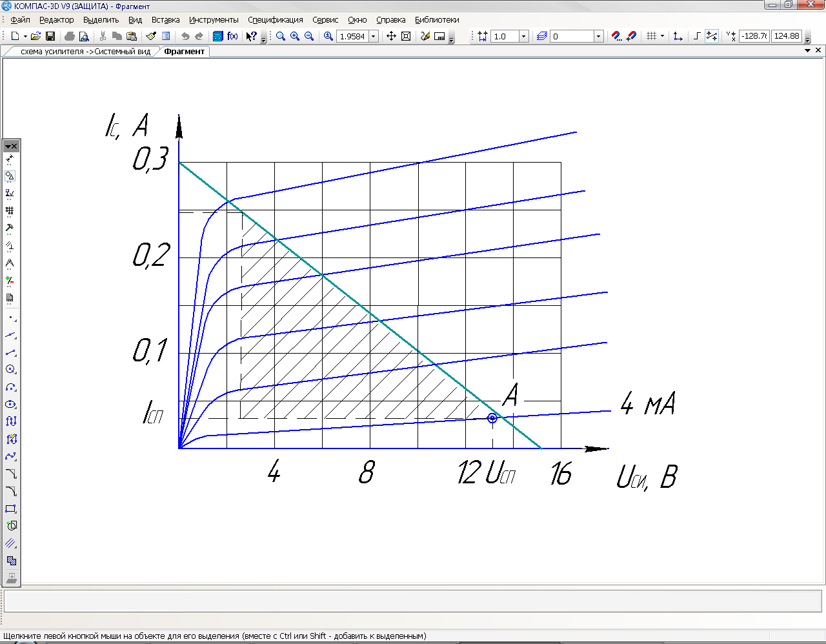Open the document tabs list arrow

[808, 50]
